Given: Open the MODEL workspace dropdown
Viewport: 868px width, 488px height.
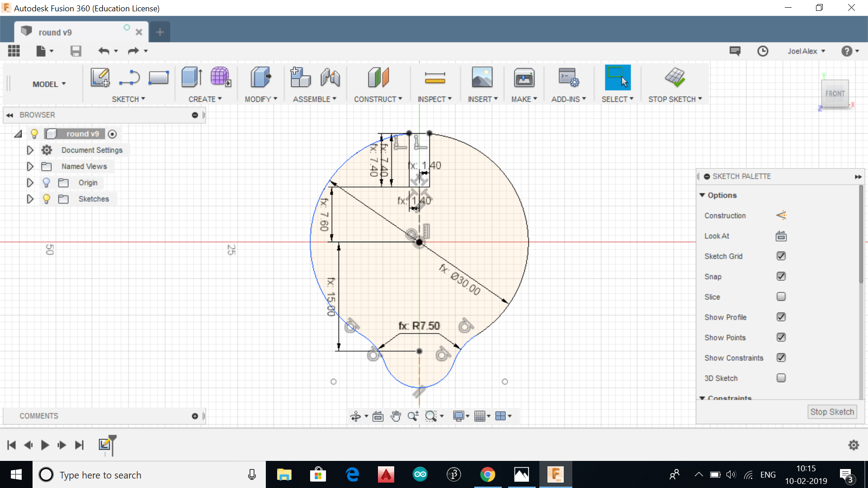Looking at the screenshot, I should pyautogui.click(x=49, y=84).
